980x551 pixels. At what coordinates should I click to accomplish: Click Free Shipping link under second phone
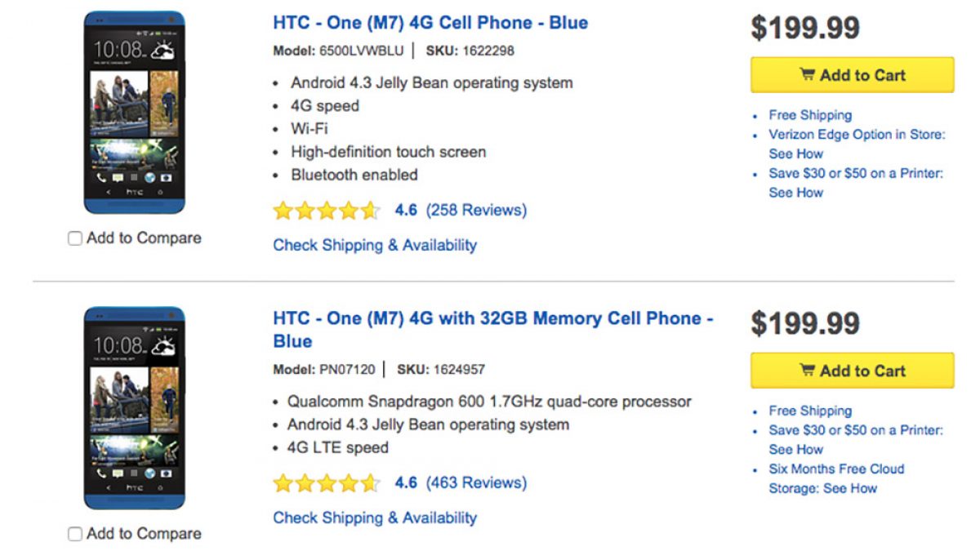tap(810, 411)
